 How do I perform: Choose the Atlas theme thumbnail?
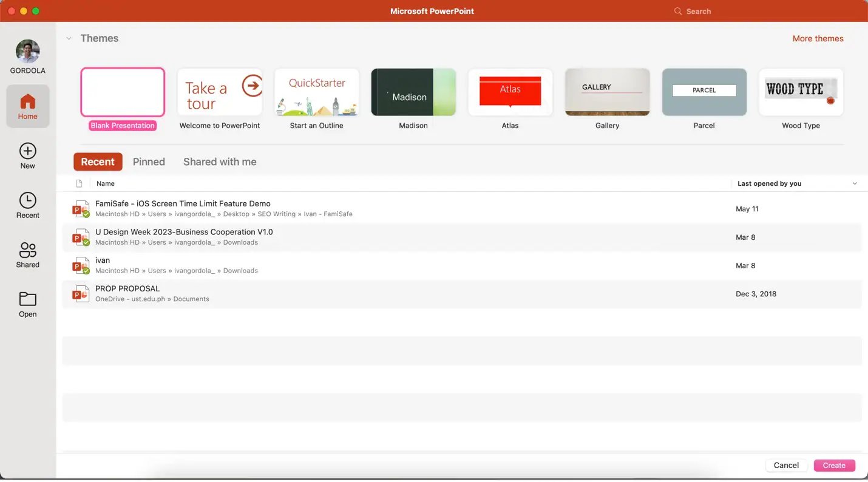[x=510, y=92]
